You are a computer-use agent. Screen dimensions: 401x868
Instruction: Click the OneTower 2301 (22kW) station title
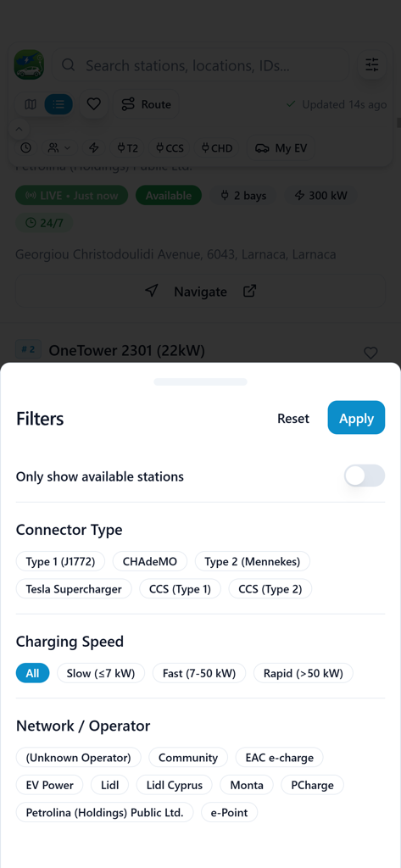point(127,350)
